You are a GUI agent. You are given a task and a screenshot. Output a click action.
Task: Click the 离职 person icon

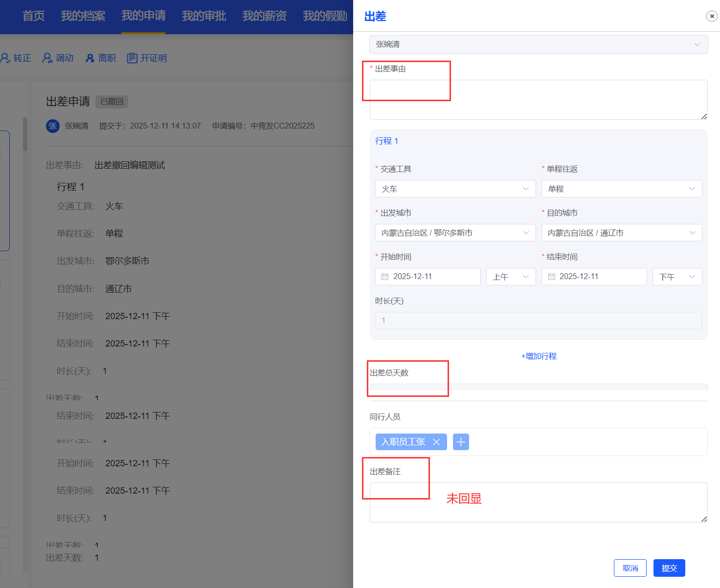point(90,58)
